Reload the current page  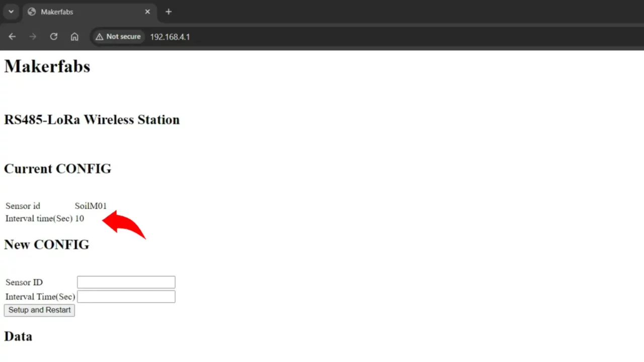(x=54, y=37)
